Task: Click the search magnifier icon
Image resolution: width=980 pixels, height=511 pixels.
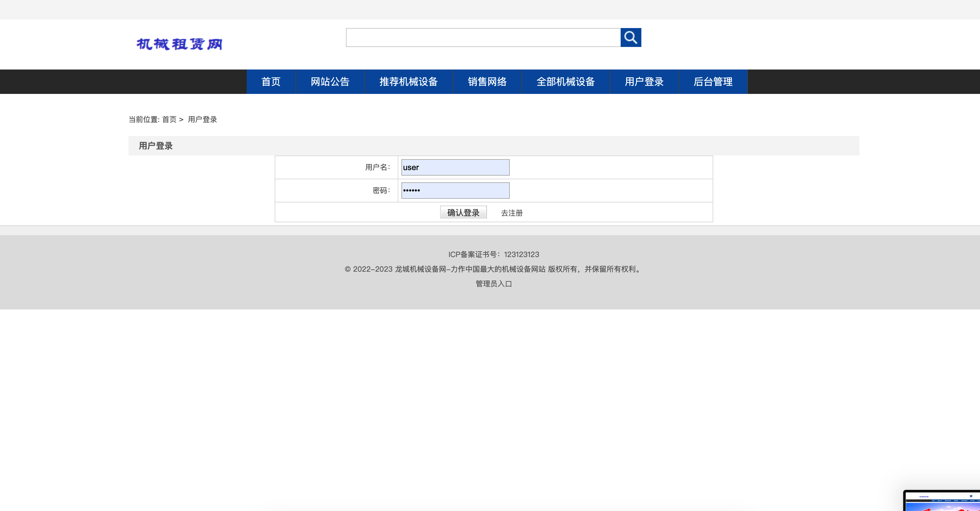Action: point(630,38)
